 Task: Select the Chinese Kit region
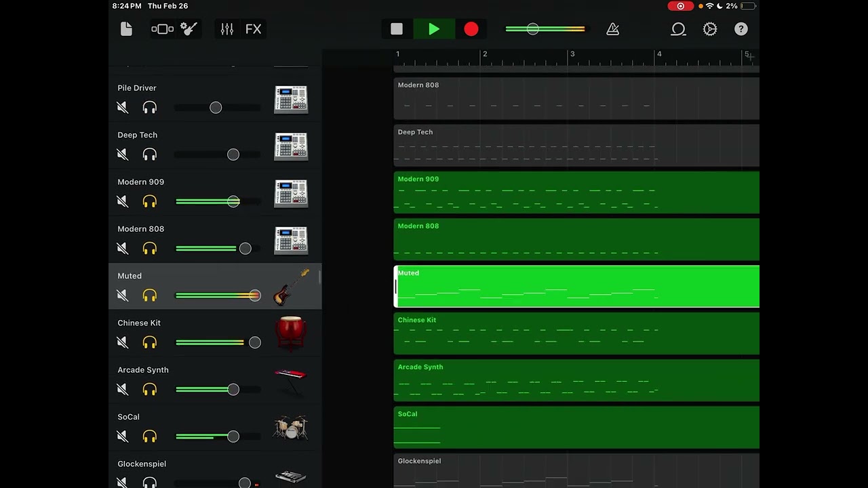pyautogui.click(x=576, y=333)
